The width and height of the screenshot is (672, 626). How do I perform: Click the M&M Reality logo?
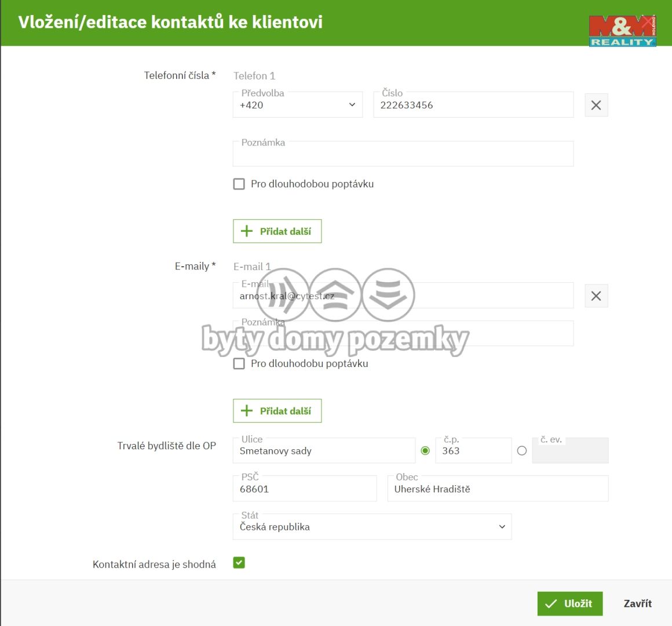pos(622,31)
